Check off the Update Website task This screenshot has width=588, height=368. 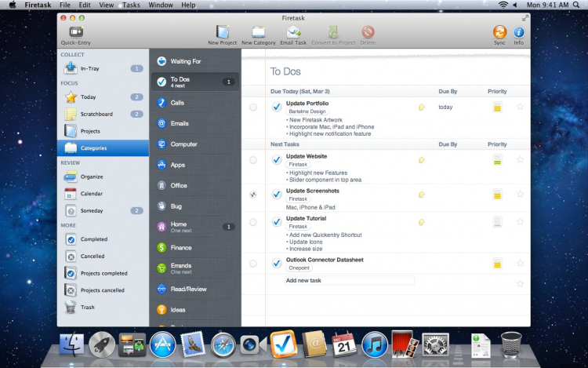point(277,160)
